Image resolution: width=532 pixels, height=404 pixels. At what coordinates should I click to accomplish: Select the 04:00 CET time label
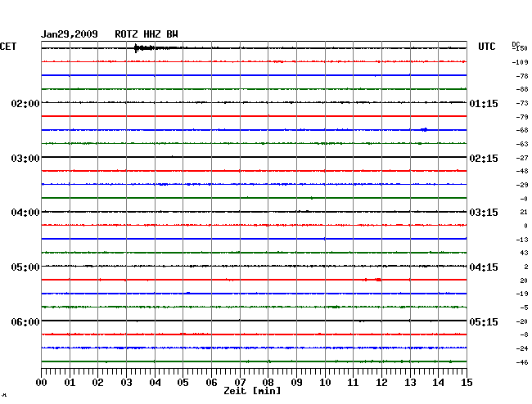click(25, 213)
